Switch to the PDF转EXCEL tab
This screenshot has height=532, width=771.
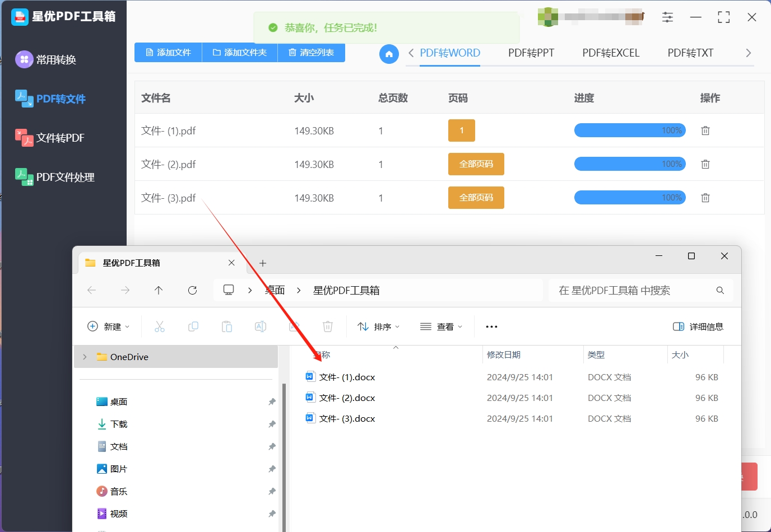point(611,53)
